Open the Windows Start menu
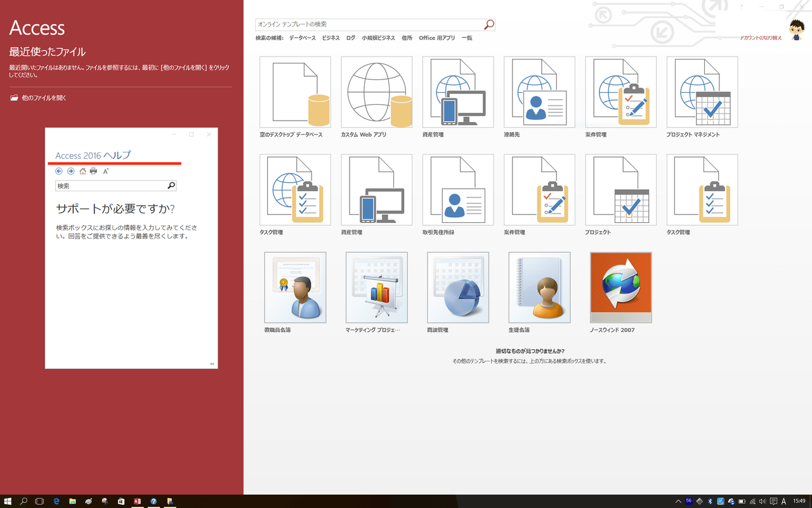This screenshot has height=508, width=812. (x=8, y=501)
